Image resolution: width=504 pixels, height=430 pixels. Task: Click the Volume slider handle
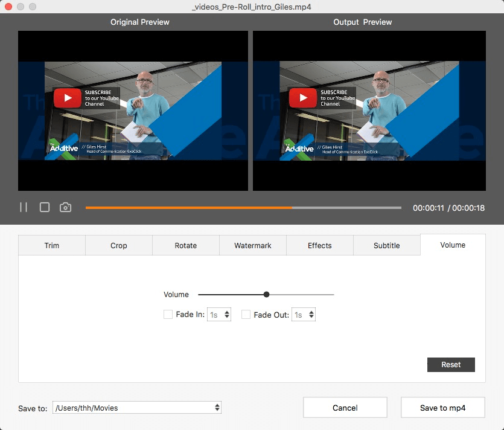click(x=266, y=295)
